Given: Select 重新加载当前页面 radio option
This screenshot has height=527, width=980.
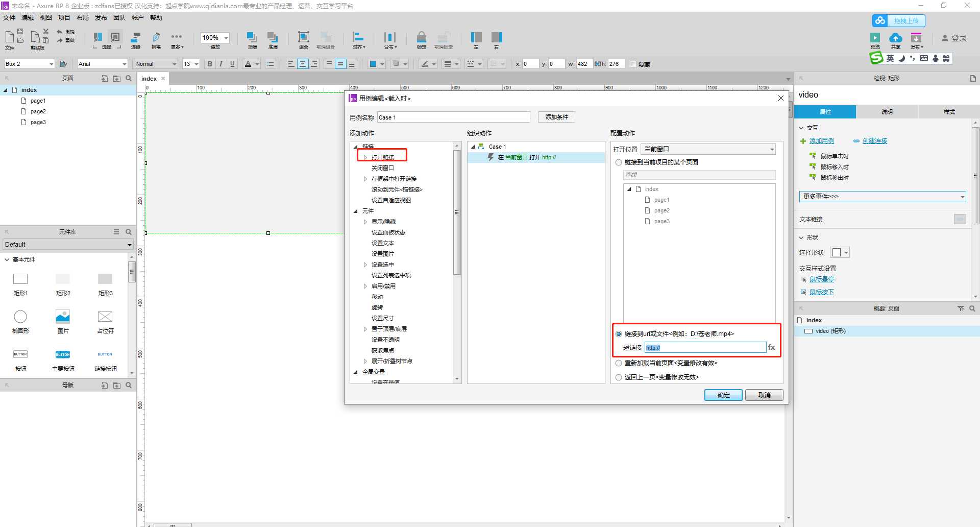Looking at the screenshot, I should coord(619,363).
